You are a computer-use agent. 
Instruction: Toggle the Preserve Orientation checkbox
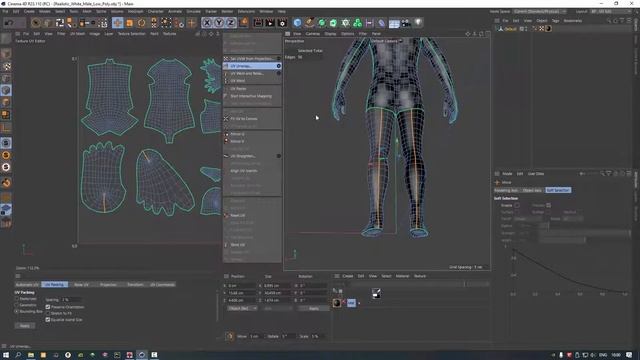pos(48,307)
